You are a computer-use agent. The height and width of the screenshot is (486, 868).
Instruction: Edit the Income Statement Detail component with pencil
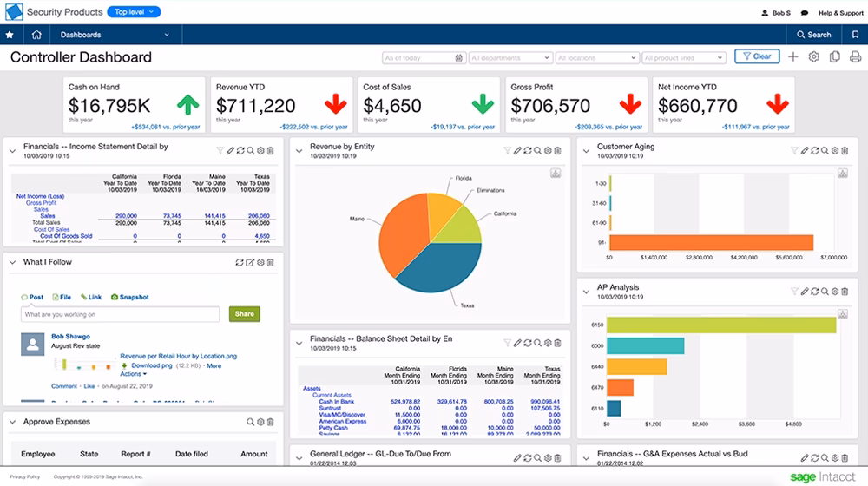[x=231, y=150]
